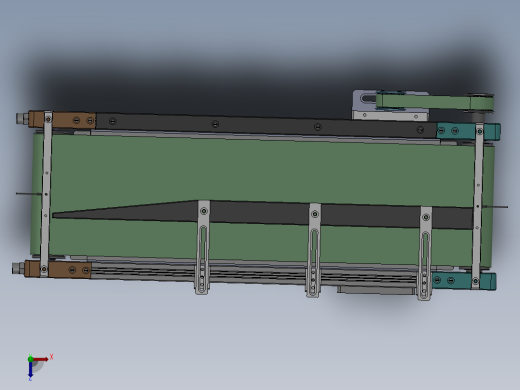Viewport: 520px width, 390px height.
Task: Select the drive pulley at the belt's right end
Action: pos(482,104)
